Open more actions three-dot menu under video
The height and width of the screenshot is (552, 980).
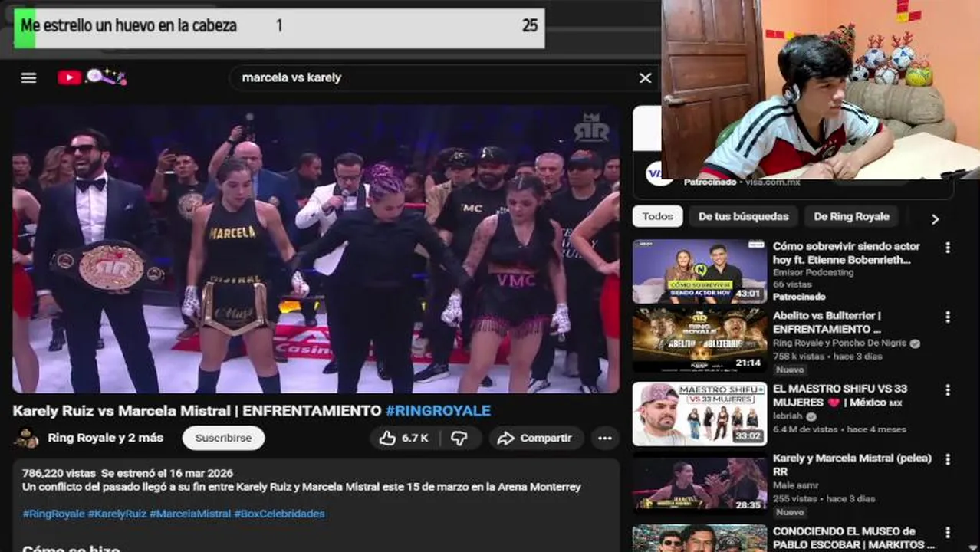click(x=605, y=438)
